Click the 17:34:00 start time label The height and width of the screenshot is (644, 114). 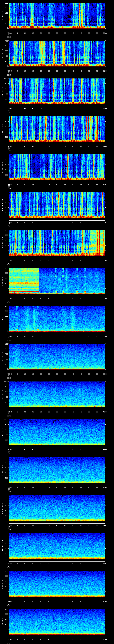click(9, 223)
